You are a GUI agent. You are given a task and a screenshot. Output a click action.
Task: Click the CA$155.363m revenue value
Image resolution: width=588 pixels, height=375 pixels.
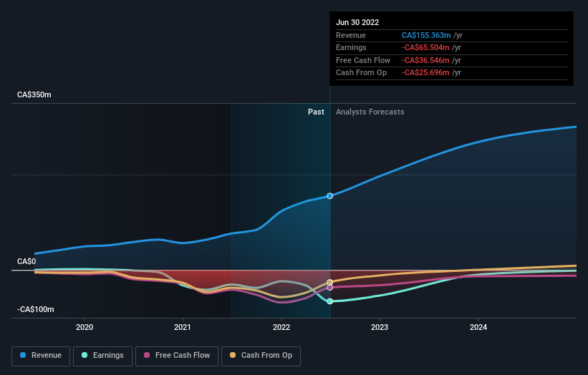(426, 35)
